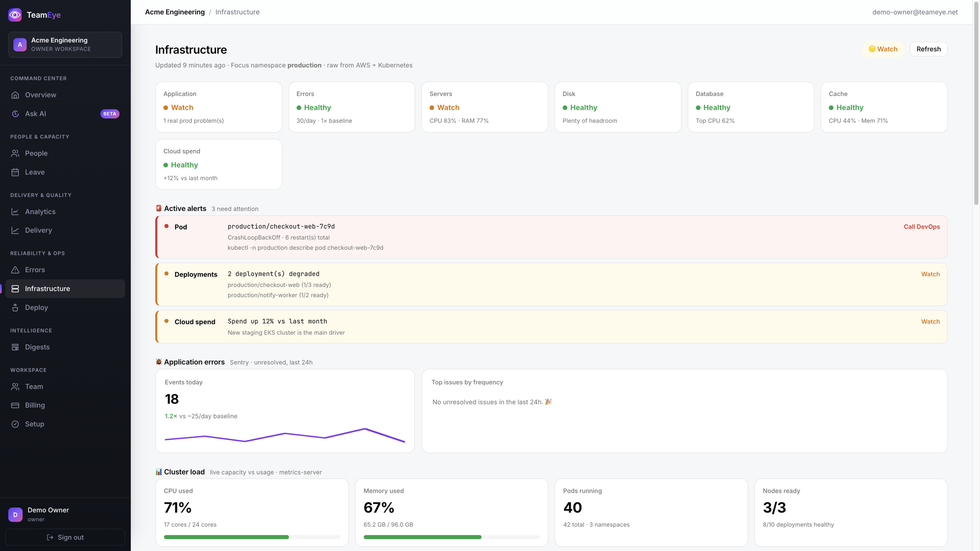
Task: Click 'New staging EKS cluster is the main driver'
Action: 286,333
